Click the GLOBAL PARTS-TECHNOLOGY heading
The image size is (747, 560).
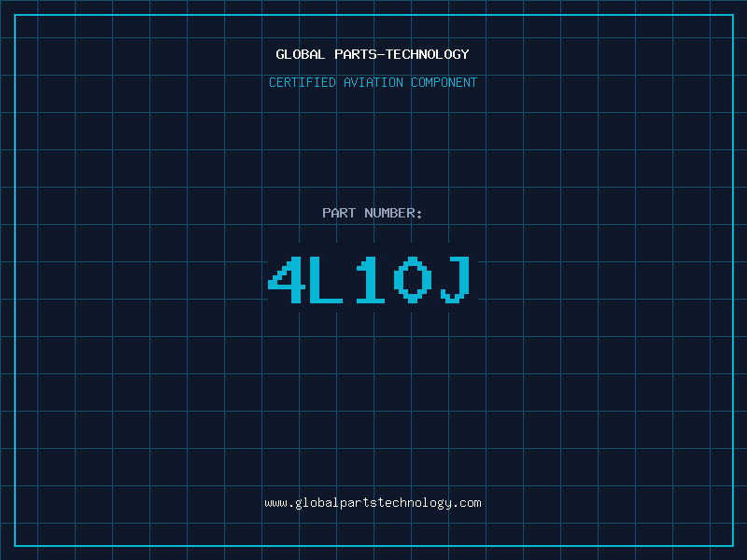click(373, 54)
